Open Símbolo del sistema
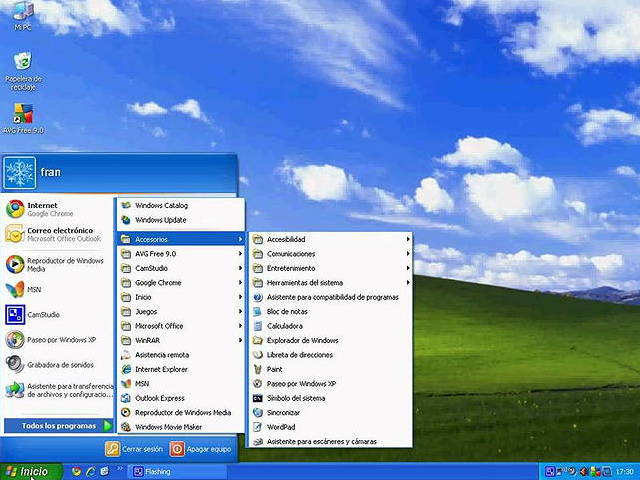Viewport: 640px width, 480px height. pos(331,398)
